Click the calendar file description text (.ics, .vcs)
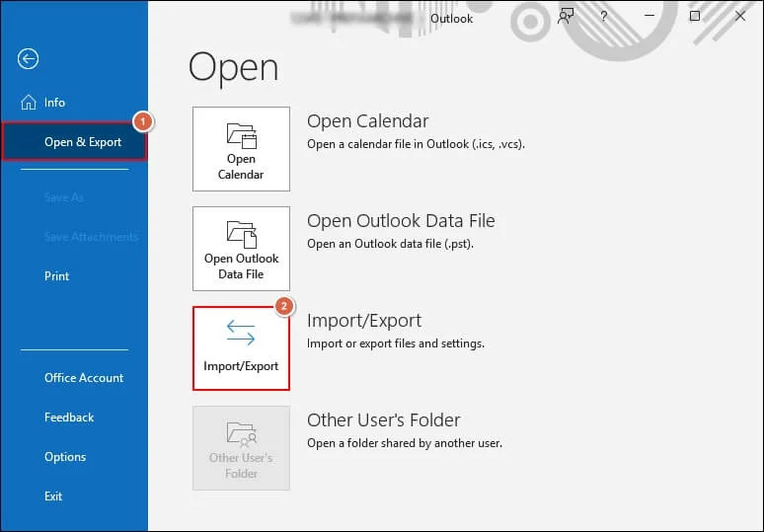 coord(416,144)
